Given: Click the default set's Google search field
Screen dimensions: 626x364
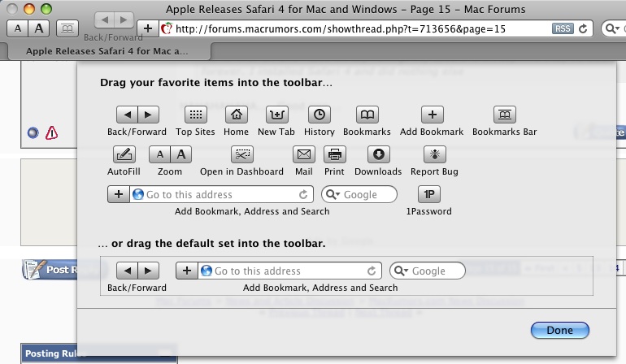Looking at the screenshot, I should 428,271.
